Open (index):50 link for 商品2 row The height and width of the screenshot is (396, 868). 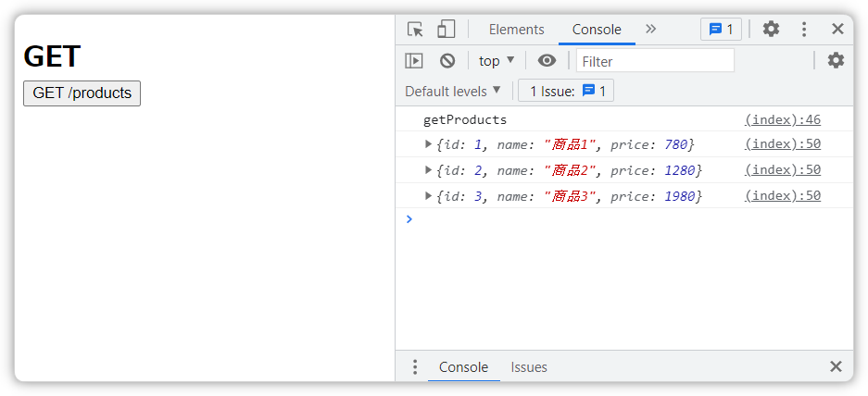click(783, 170)
